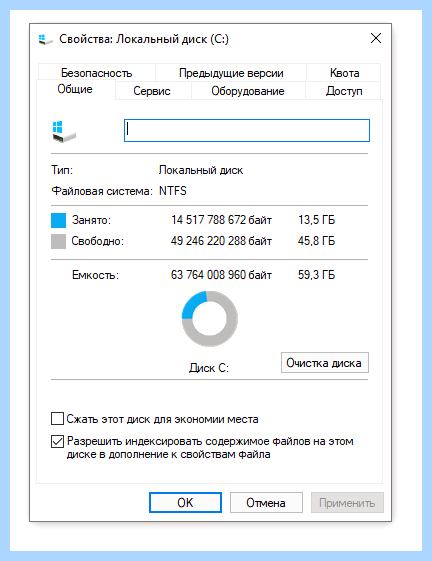Open the Сервис tab

152,91
